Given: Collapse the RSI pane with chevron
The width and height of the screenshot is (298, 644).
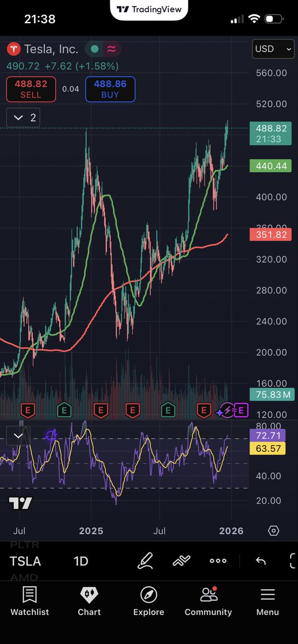Looking at the screenshot, I should point(18,436).
